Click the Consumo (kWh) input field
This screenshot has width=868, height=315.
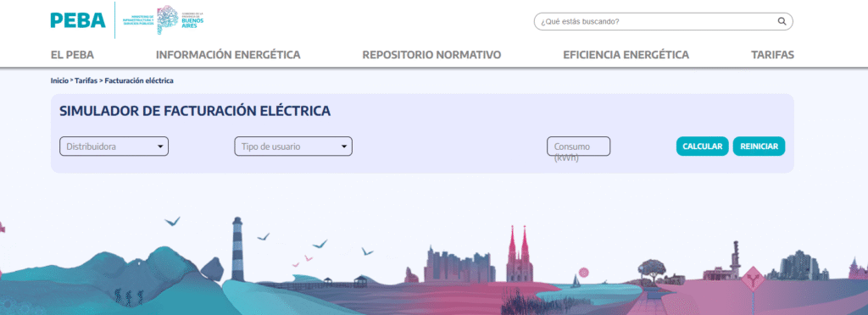tap(578, 146)
